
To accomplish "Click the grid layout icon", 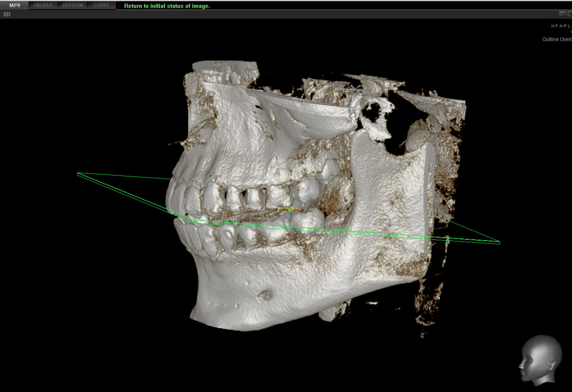I will coord(563,14).
